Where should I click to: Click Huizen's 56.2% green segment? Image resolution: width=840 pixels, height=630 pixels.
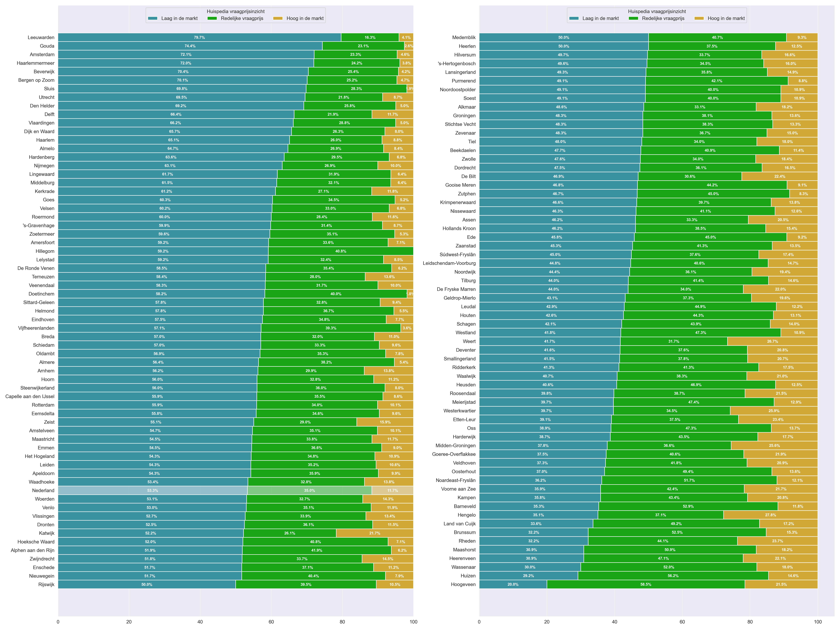(673, 576)
